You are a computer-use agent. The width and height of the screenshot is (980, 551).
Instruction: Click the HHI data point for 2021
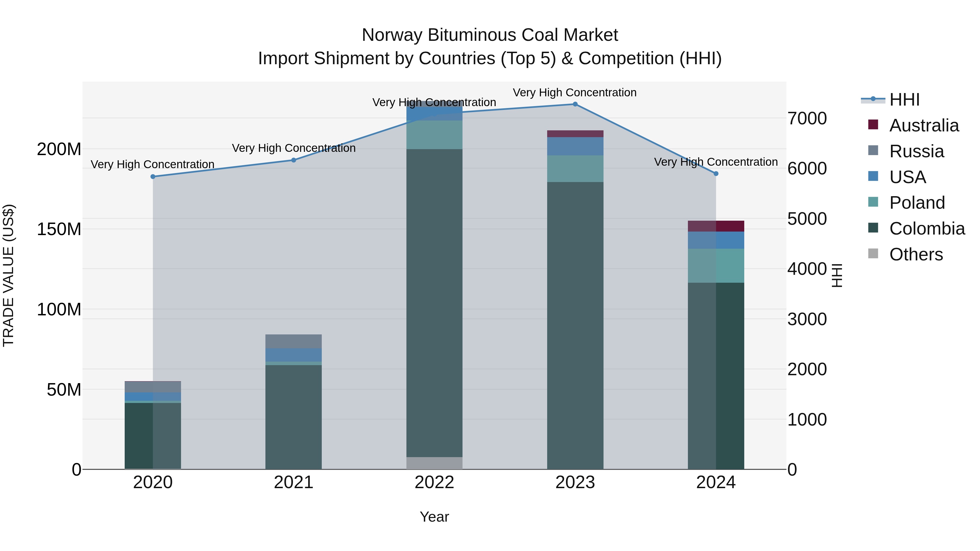click(294, 160)
